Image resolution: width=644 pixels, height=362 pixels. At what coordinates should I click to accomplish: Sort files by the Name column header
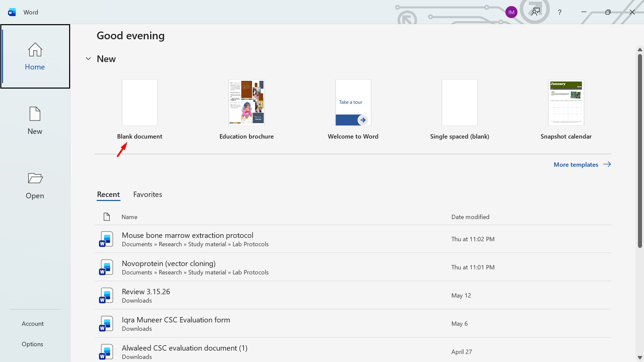(130, 217)
